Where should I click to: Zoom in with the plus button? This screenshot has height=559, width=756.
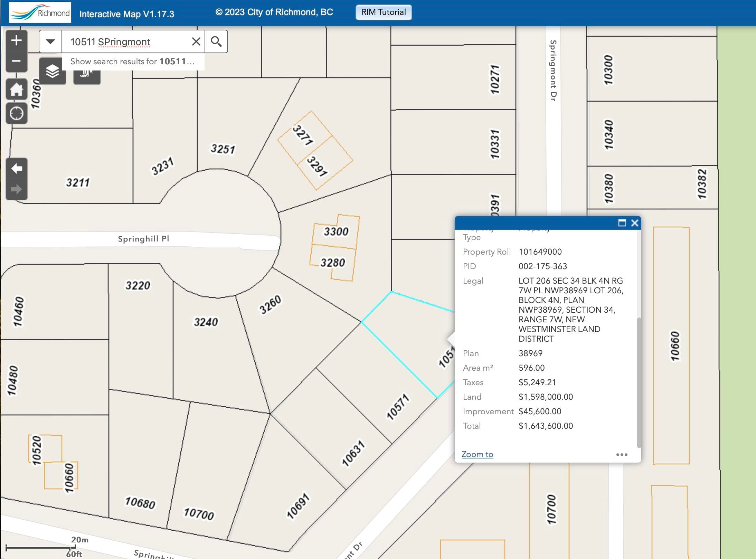[x=16, y=41]
